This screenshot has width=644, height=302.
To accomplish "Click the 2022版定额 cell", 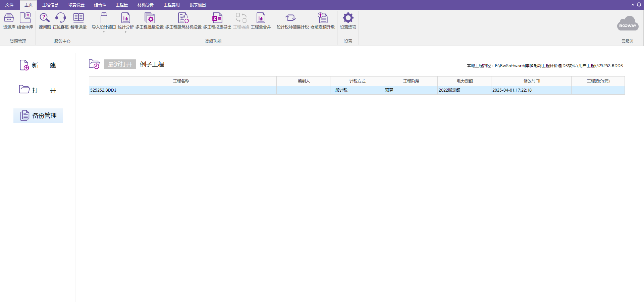I will click(x=465, y=90).
